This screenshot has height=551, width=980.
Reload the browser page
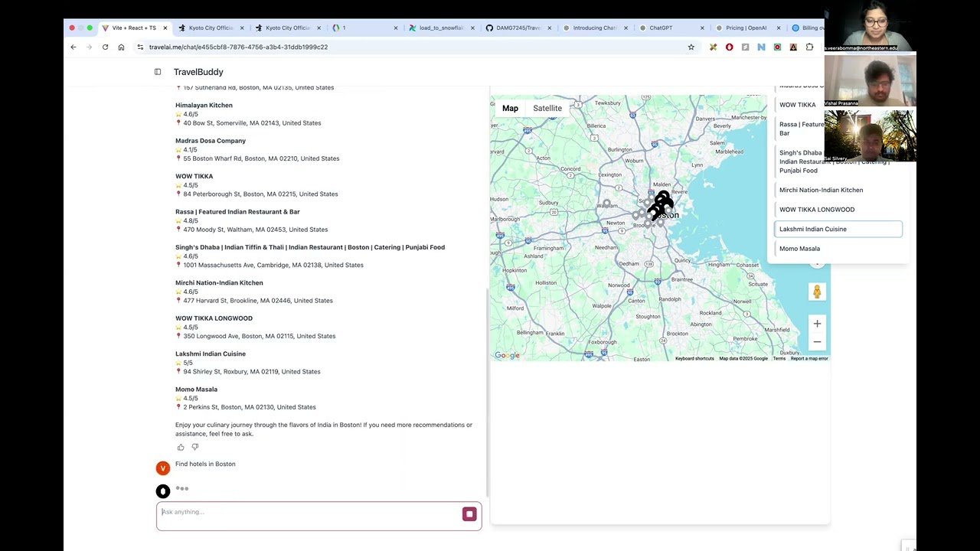click(x=105, y=47)
